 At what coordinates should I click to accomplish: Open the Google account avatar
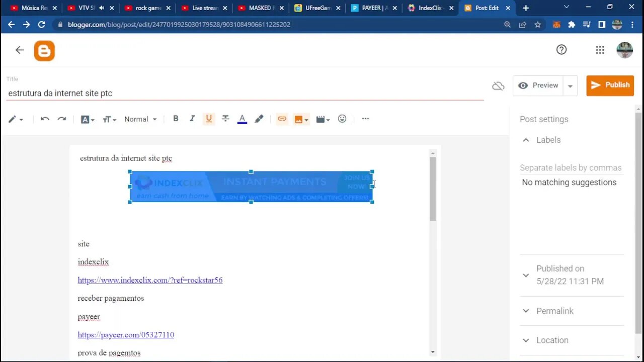click(x=625, y=50)
